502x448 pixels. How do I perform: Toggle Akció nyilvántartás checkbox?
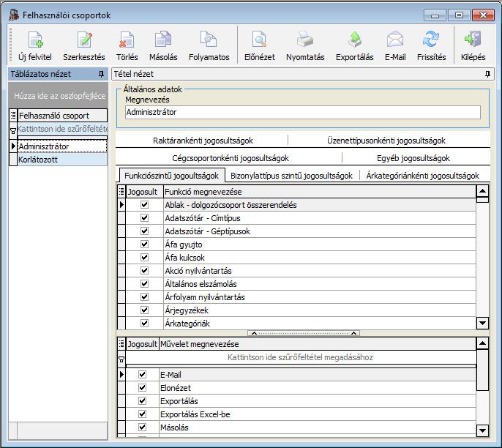coord(144,270)
